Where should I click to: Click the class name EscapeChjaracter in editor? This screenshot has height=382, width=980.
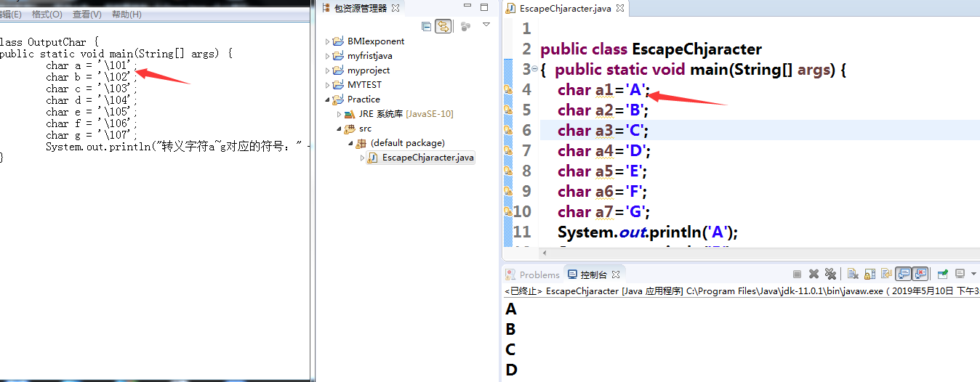(x=696, y=49)
